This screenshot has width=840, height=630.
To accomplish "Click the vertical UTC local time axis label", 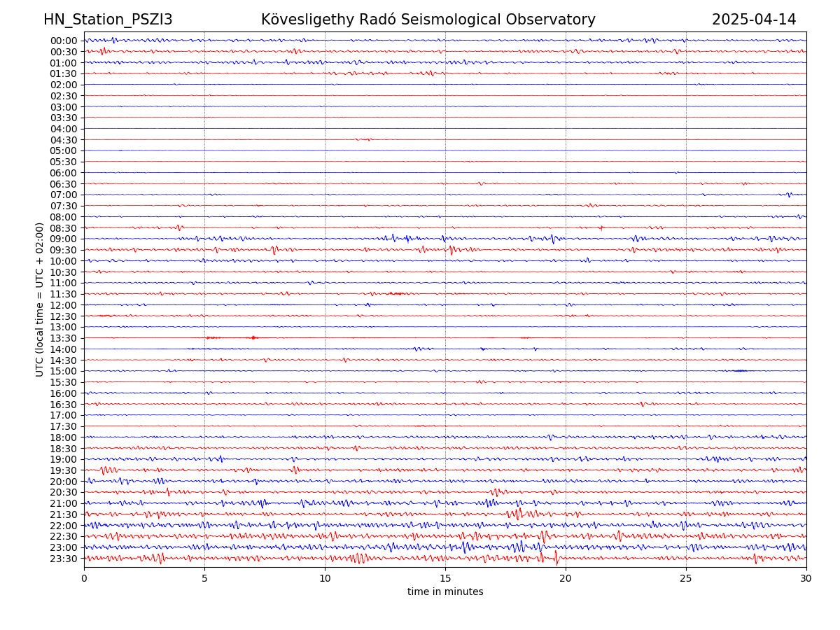I will tap(40, 300).
